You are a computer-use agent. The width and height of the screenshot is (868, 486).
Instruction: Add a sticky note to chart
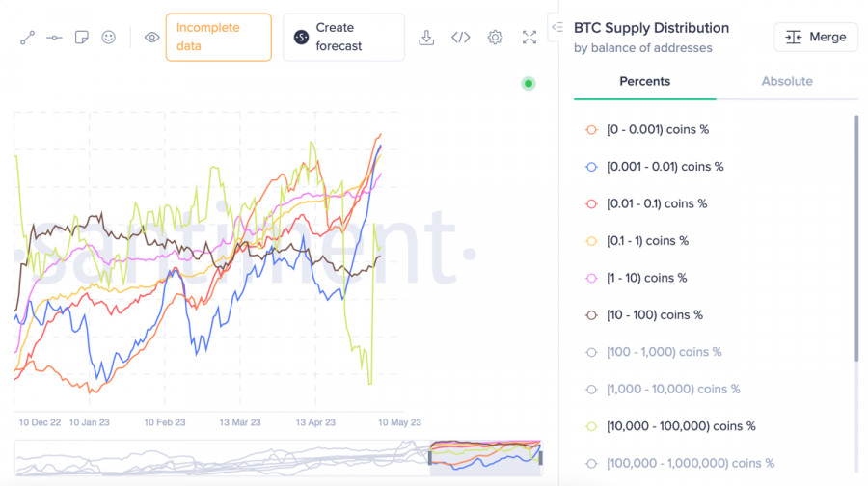pos(82,38)
